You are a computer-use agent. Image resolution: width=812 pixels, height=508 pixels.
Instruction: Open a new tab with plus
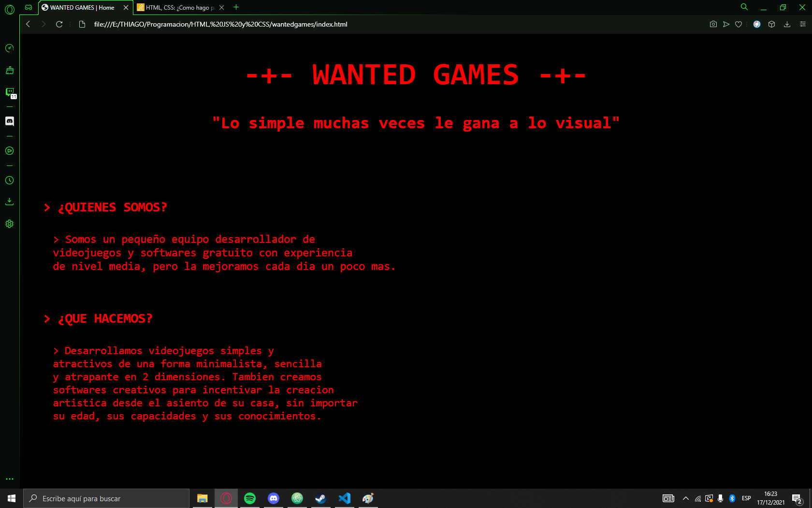coord(236,7)
